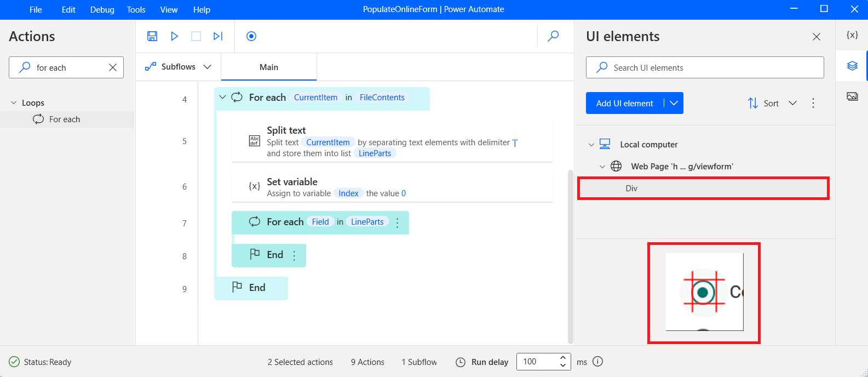This screenshot has height=377, width=868.
Task: Click the '1 Subflow' status text
Action: tap(419, 362)
